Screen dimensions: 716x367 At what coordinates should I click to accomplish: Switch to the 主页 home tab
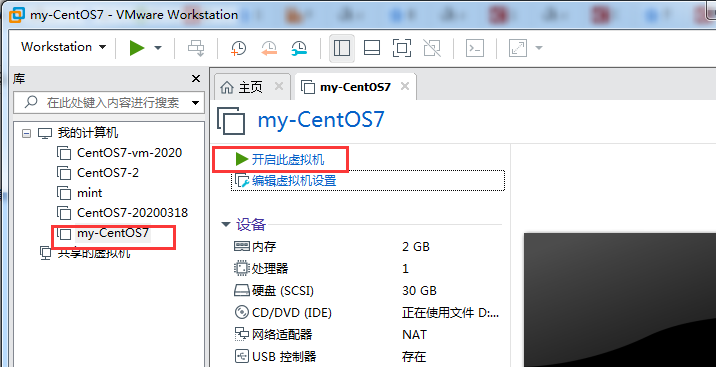[x=250, y=87]
